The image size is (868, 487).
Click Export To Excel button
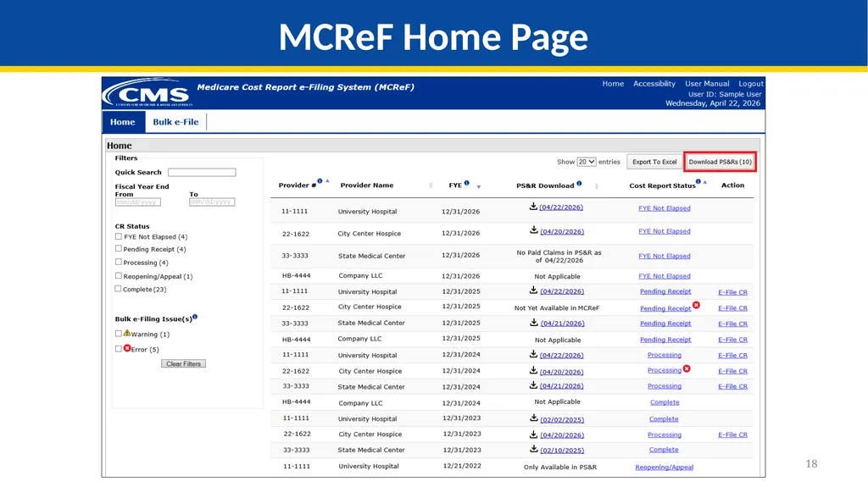(654, 162)
